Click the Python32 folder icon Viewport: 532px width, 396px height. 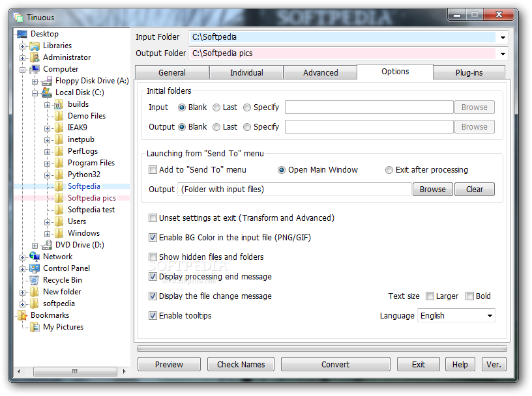tap(59, 175)
